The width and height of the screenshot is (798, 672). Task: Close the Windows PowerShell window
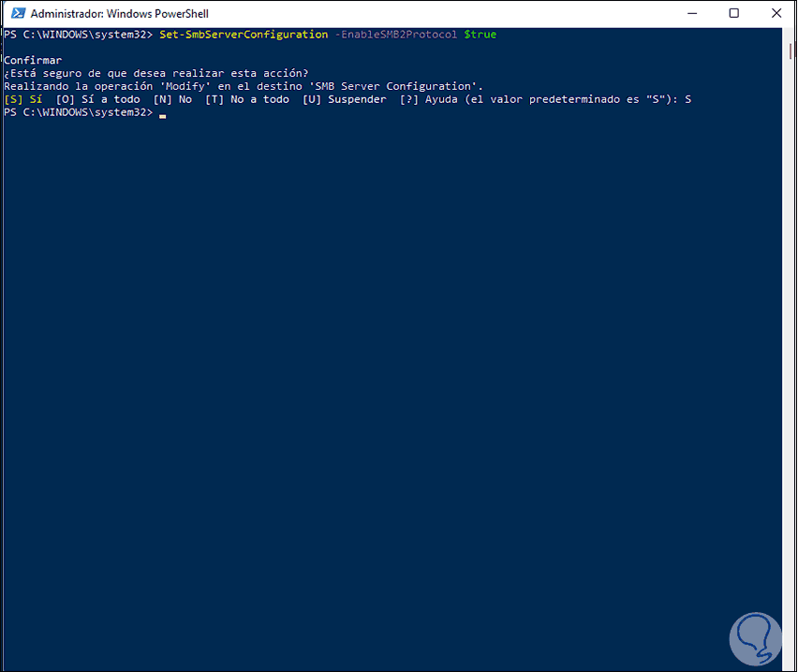[x=776, y=14]
